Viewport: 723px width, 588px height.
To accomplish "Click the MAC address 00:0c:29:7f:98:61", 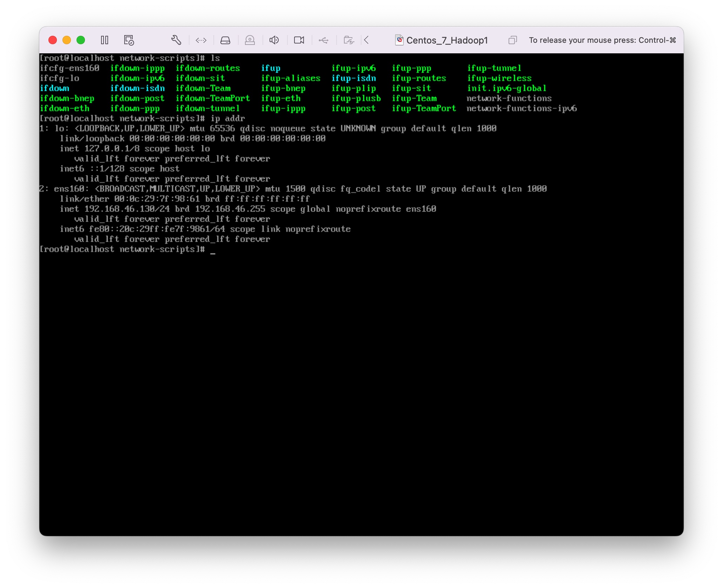I will point(157,199).
